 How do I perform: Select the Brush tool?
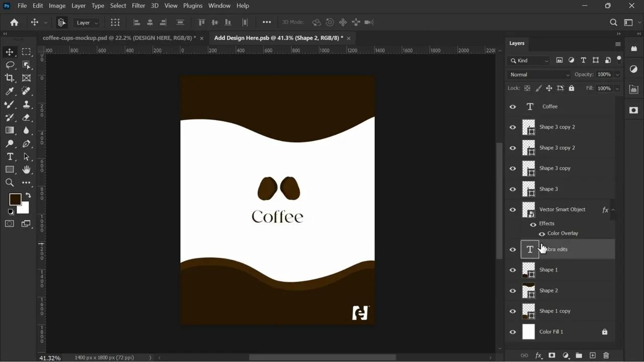(x=10, y=104)
